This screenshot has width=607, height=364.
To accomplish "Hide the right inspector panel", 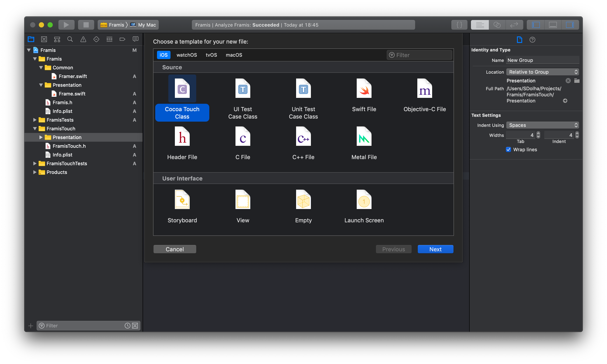I will click(x=570, y=25).
